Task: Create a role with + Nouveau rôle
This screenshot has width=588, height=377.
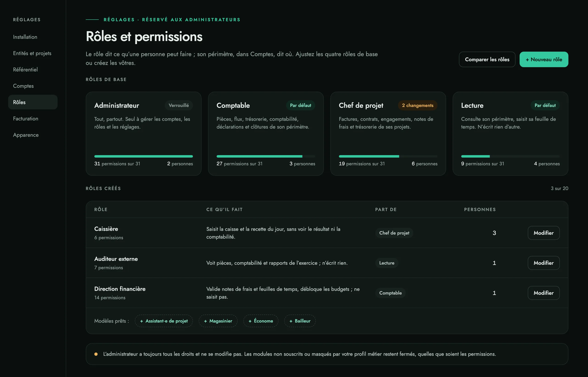Action: pyautogui.click(x=544, y=59)
